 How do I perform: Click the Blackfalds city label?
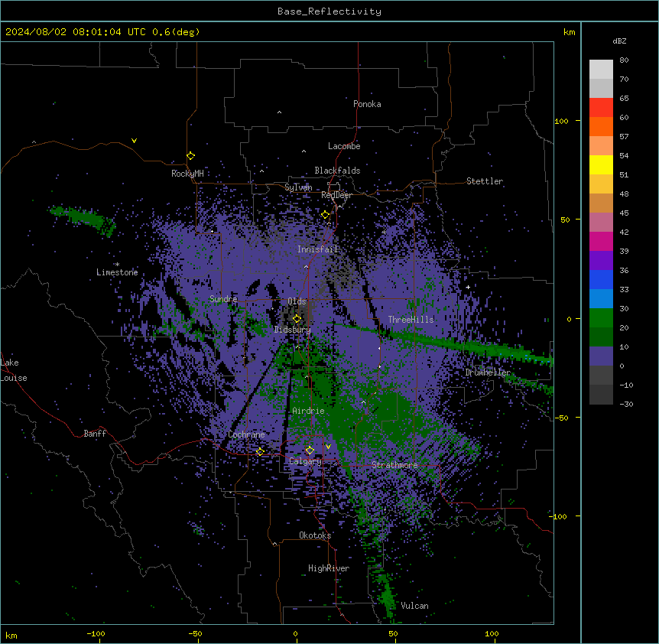(x=337, y=171)
